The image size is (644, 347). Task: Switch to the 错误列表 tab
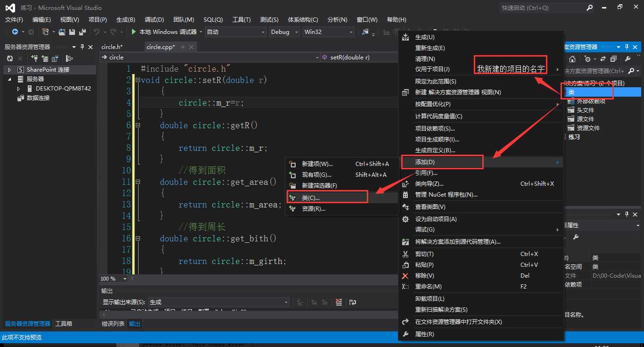click(x=114, y=324)
